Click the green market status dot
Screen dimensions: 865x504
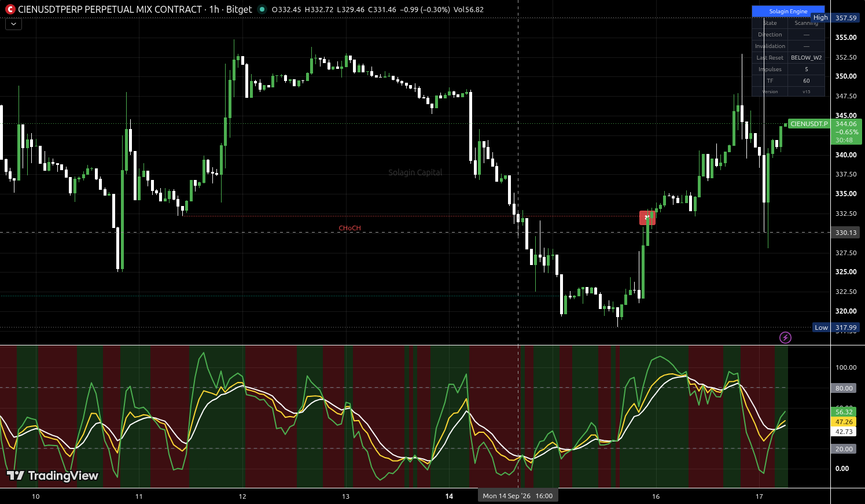[262, 9]
